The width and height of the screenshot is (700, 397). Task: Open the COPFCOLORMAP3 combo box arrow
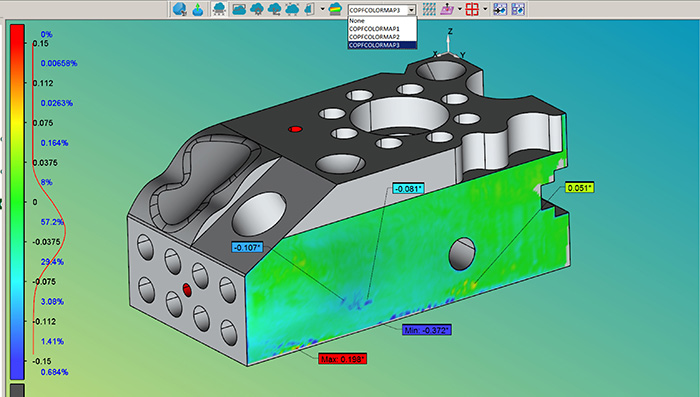tap(412, 9)
